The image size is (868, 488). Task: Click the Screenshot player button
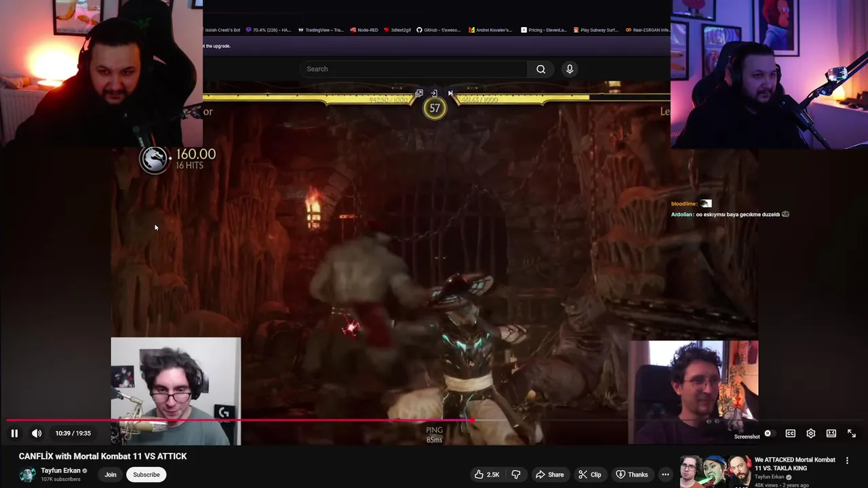click(747, 436)
